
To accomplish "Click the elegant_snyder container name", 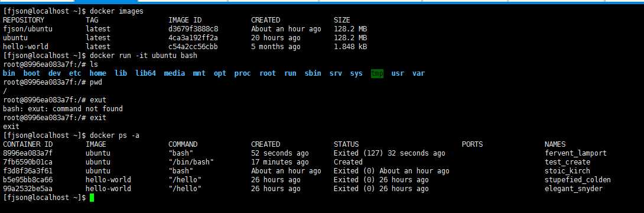I will point(573,189).
